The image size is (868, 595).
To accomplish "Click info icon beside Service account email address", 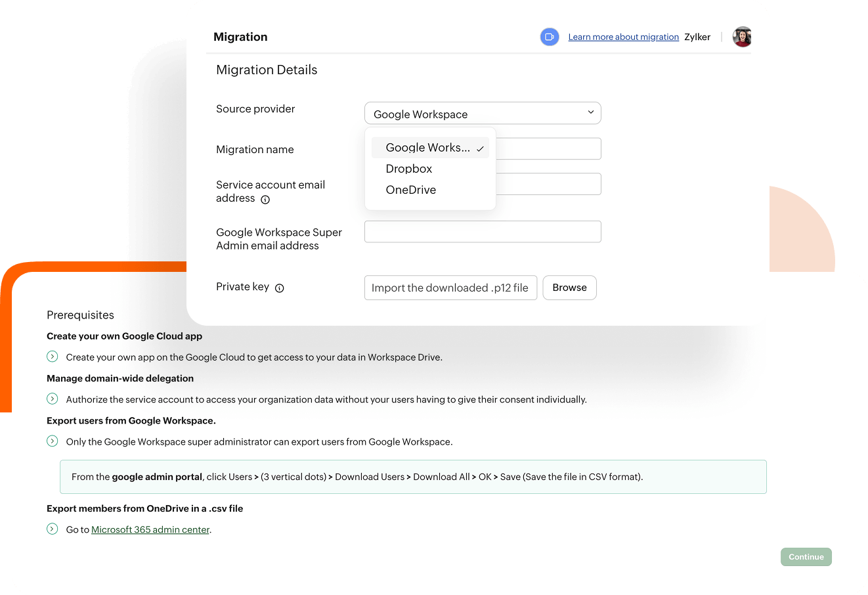I will (x=265, y=200).
